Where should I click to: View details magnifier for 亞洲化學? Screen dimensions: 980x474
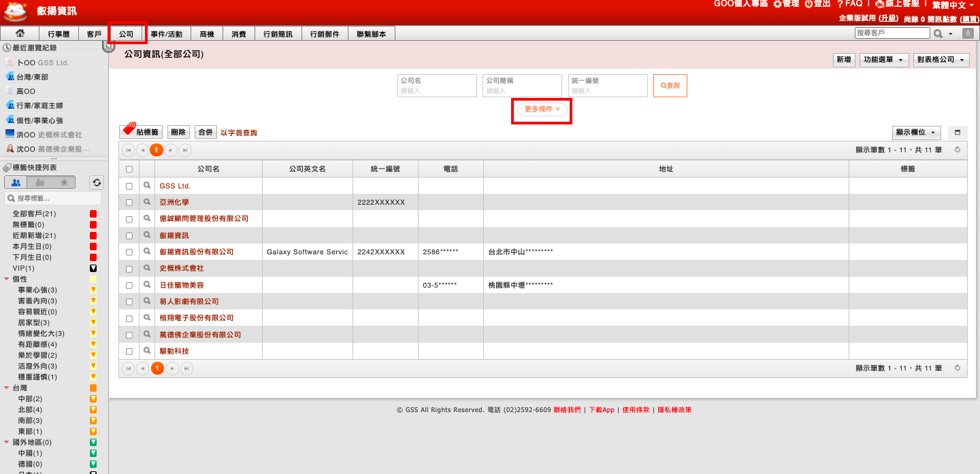(146, 202)
